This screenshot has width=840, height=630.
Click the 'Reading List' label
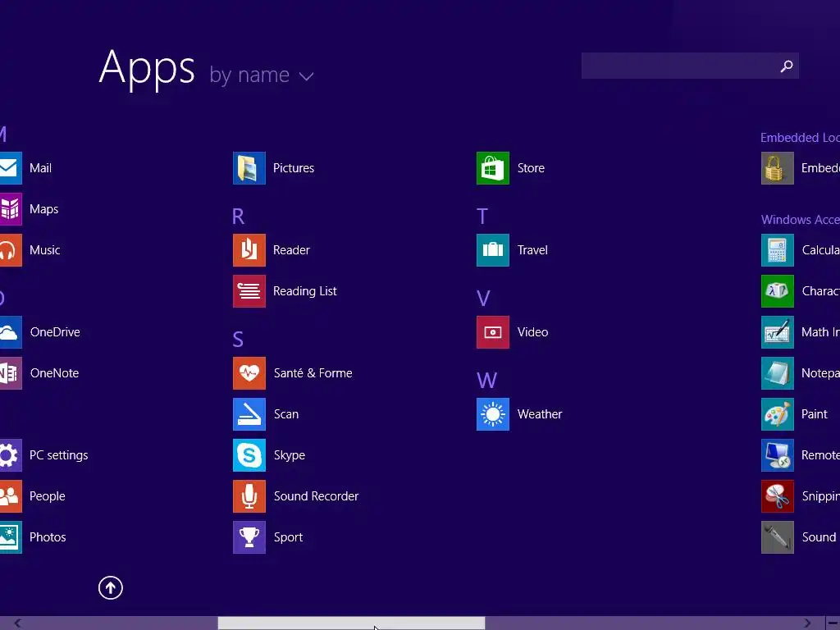tap(305, 291)
